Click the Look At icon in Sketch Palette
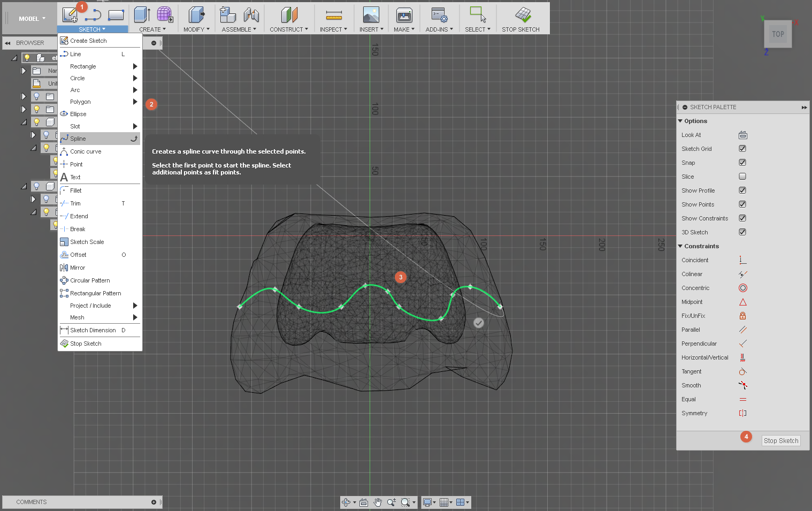812x511 pixels. (x=742, y=135)
